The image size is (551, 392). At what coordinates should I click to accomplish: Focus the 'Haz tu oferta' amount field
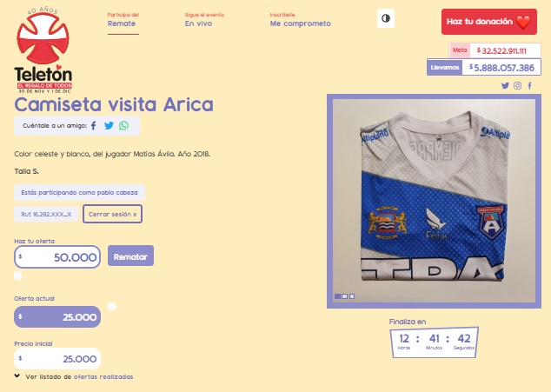pos(57,257)
